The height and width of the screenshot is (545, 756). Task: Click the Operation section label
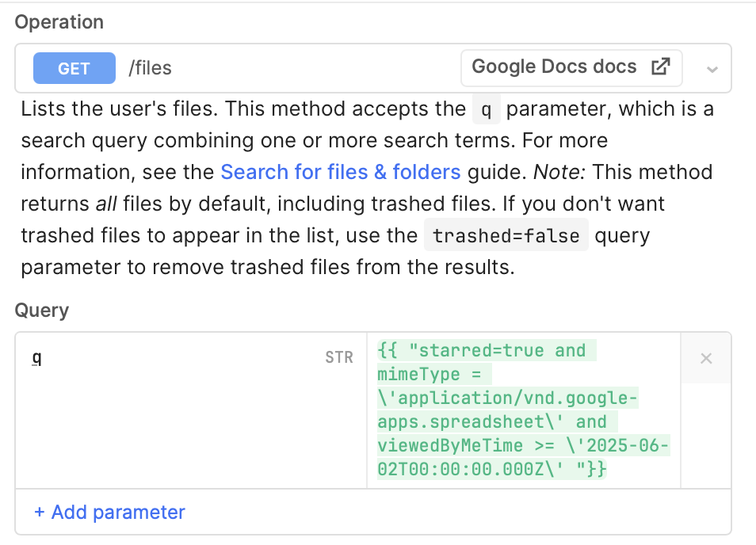tap(59, 22)
